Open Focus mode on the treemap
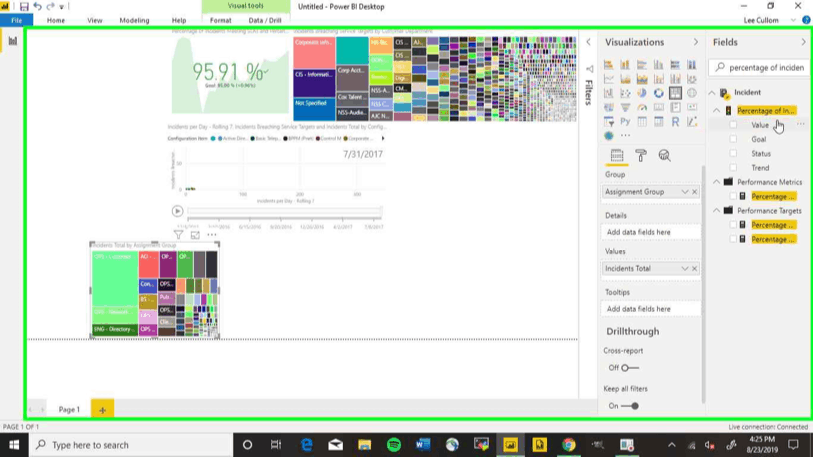 pos(195,235)
